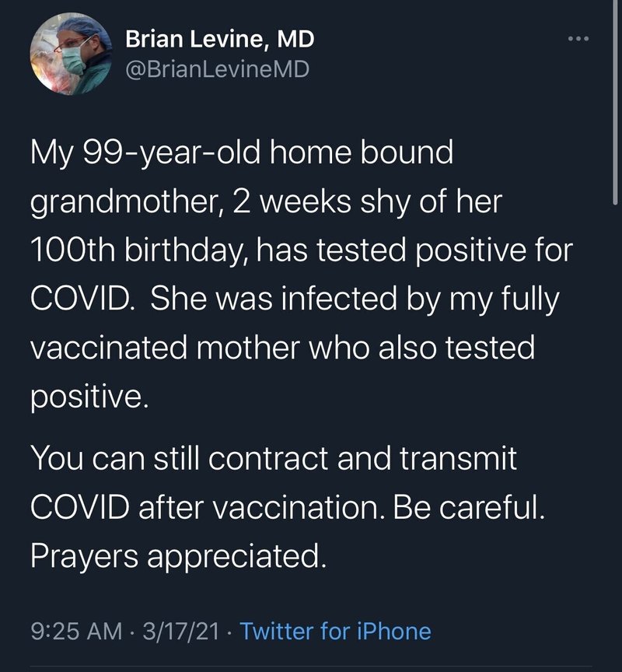Click the text 'Prayers appreciated.'
The height and width of the screenshot is (672, 622).
tap(179, 557)
